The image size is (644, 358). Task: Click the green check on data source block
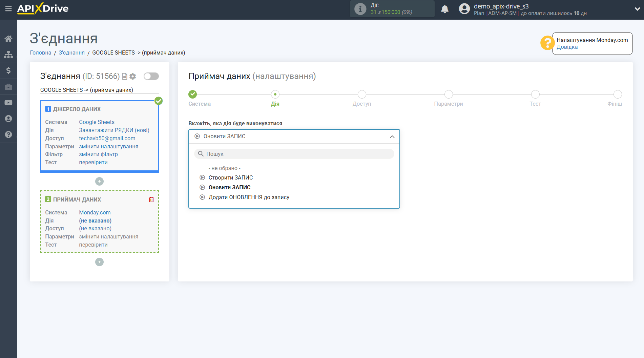(x=159, y=101)
